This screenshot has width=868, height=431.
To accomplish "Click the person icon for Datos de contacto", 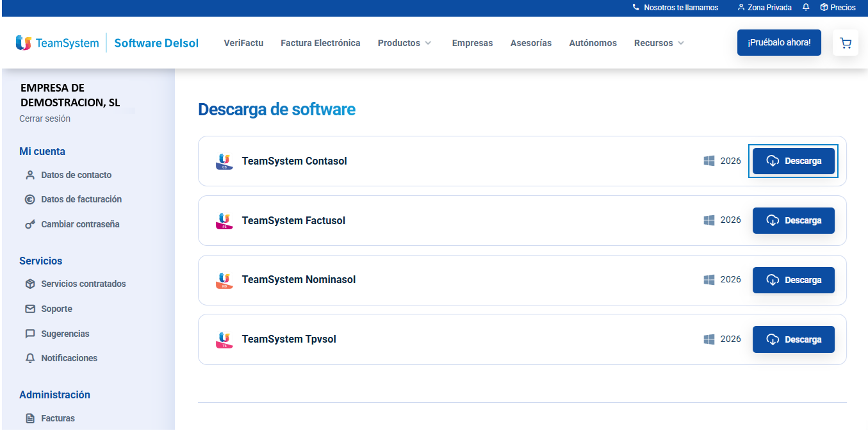I will [30, 175].
